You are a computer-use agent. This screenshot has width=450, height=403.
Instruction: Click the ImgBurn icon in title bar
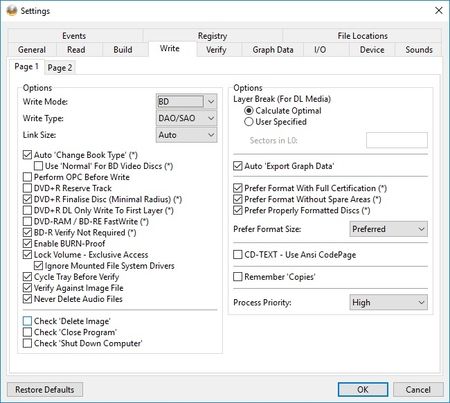[x=12, y=11]
